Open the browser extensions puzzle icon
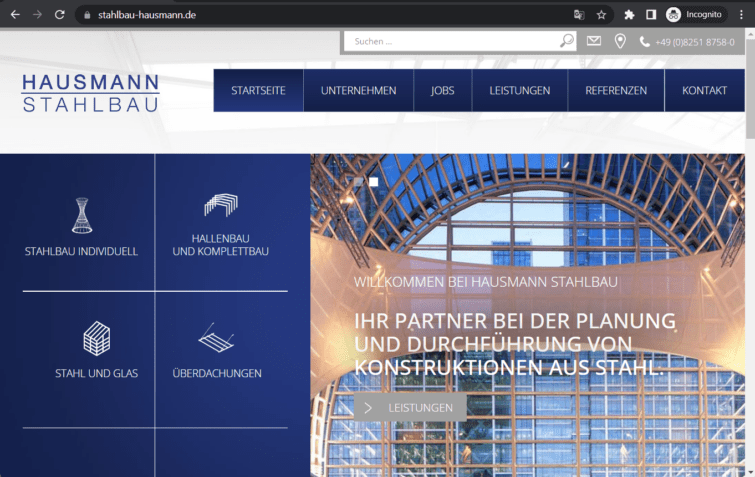Screen dimensions: 755x477 coord(629,15)
